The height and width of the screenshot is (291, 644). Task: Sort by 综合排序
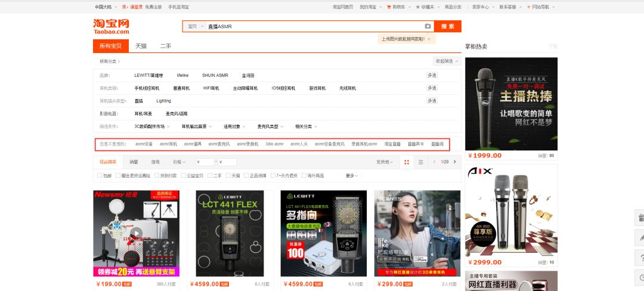(108, 162)
